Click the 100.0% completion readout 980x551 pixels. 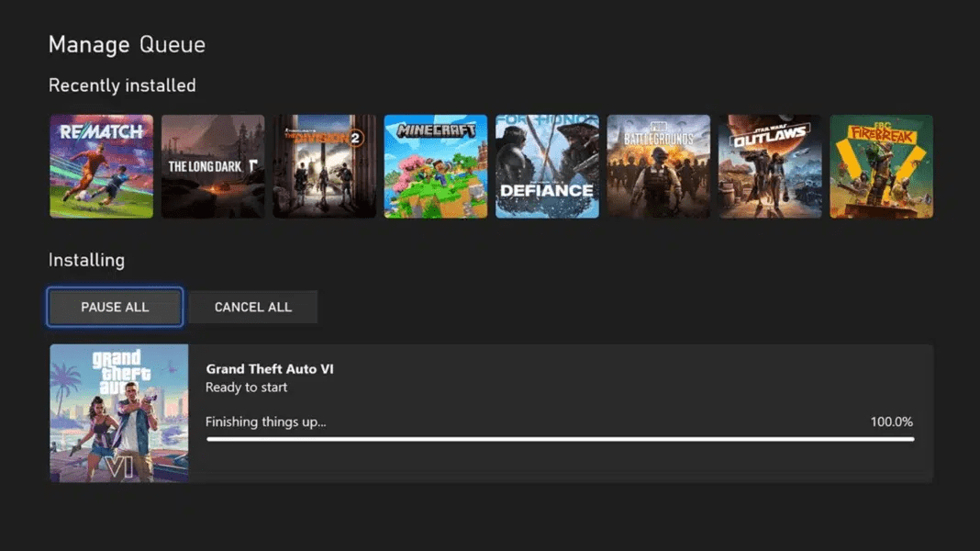pos(892,422)
